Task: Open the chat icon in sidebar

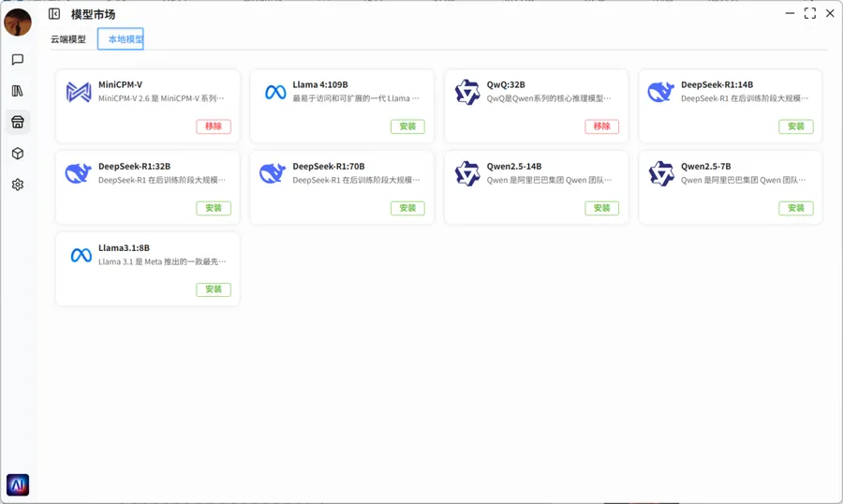Action: 18,60
